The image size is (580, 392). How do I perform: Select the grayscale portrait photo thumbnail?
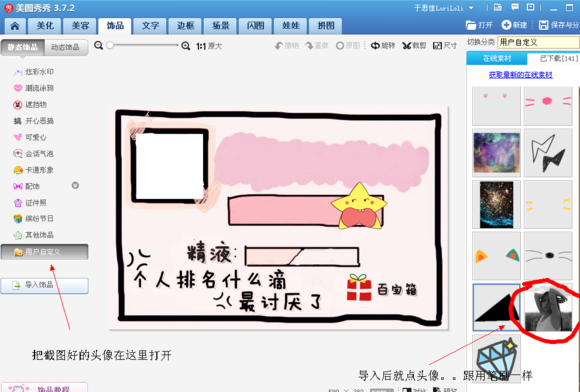pyautogui.click(x=548, y=308)
